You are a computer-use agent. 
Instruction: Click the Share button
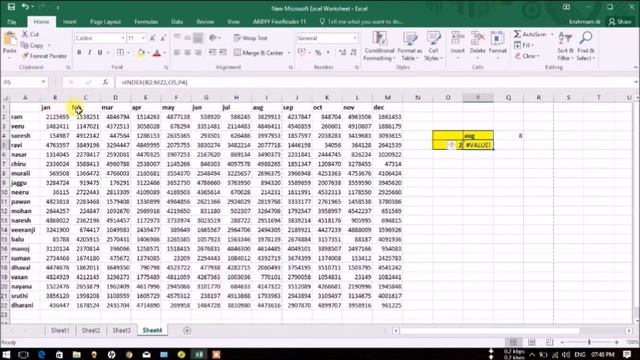(x=620, y=22)
